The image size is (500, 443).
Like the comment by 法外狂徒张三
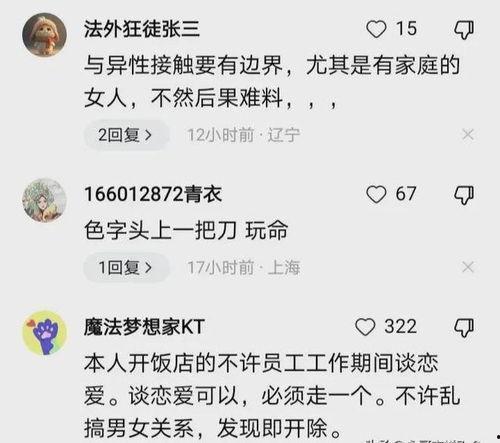[376, 29]
